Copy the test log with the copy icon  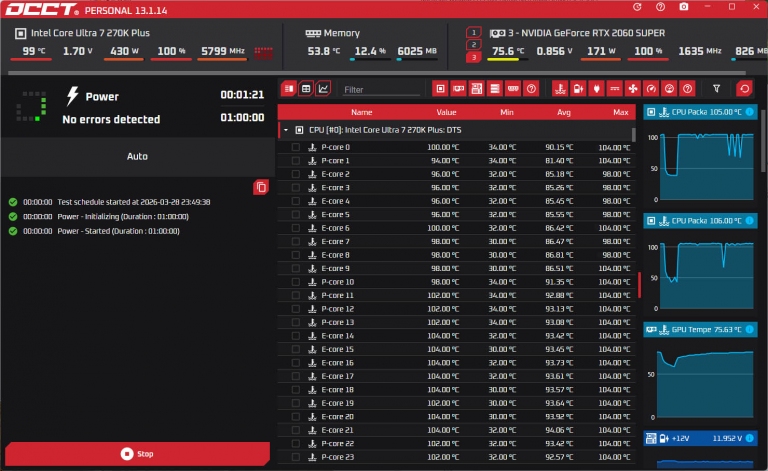click(x=261, y=187)
